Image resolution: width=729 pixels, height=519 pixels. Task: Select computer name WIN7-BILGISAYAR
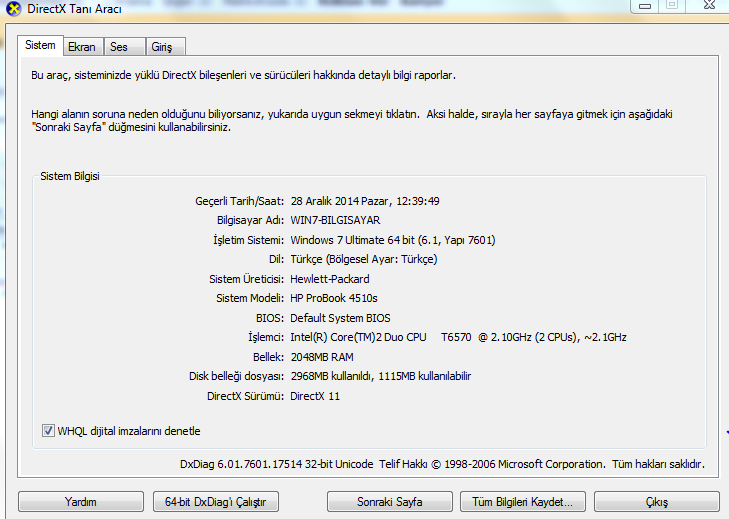335,220
